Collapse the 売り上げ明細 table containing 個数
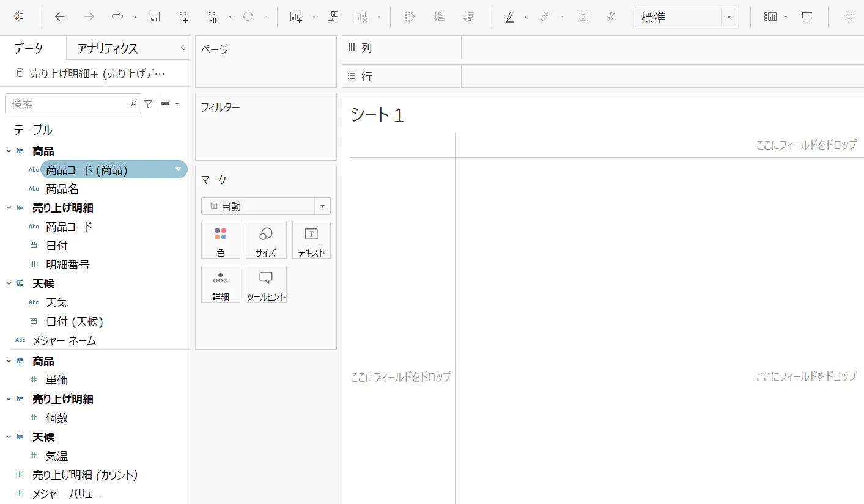 tap(9, 399)
